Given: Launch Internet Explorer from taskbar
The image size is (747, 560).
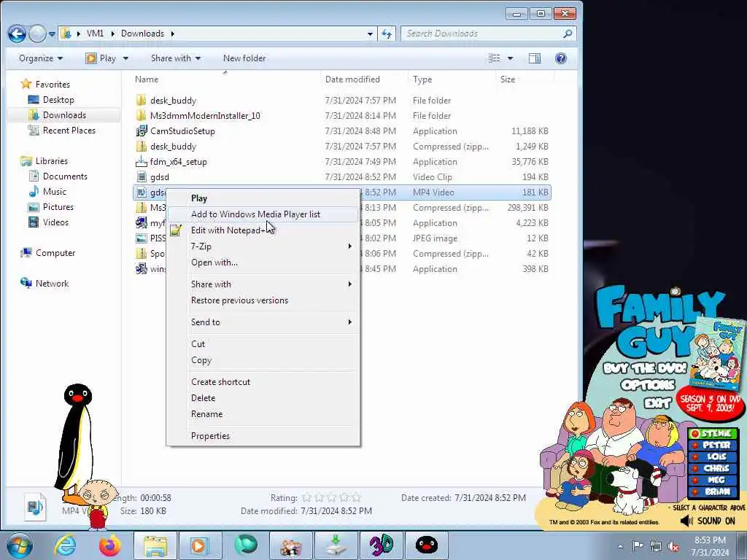Looking at the screenshot, I should tap(65, 545).
